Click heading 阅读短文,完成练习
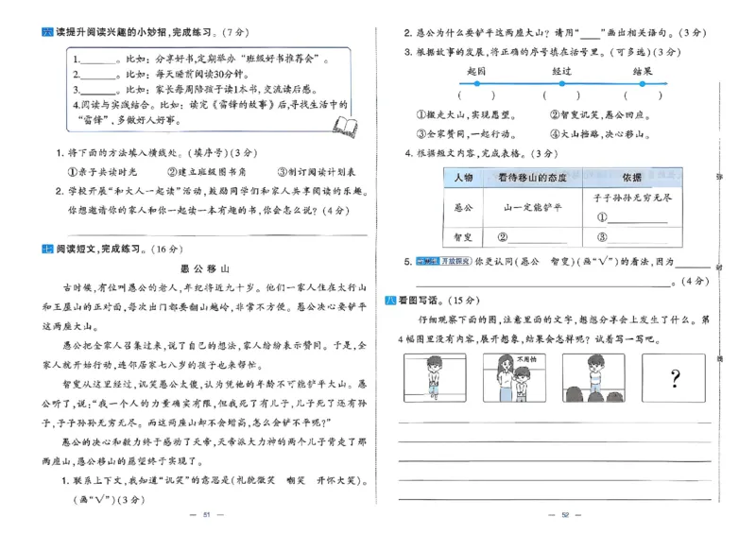Screen dimensions: 756x535 (99, 249)
